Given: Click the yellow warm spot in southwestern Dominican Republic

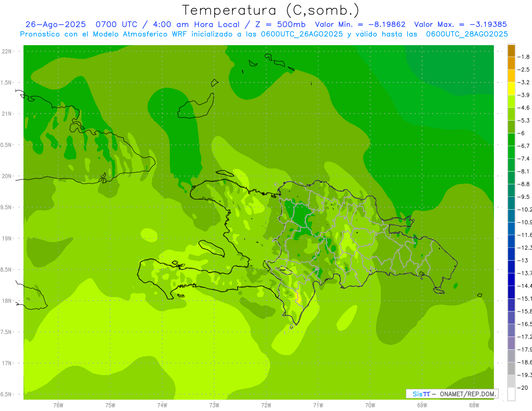Looking at the screenshot, I should 298,298.
